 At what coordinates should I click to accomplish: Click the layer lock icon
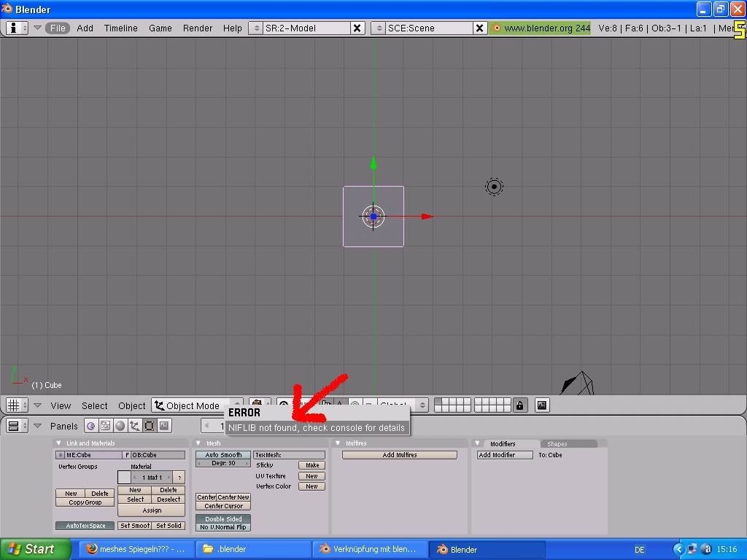pyautogui.click(x=519, y=405)
